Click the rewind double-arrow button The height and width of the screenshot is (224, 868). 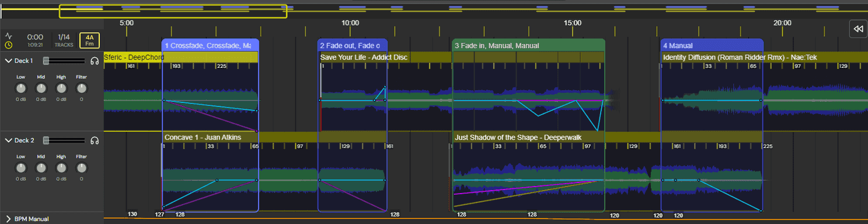(x=857, y=29)
